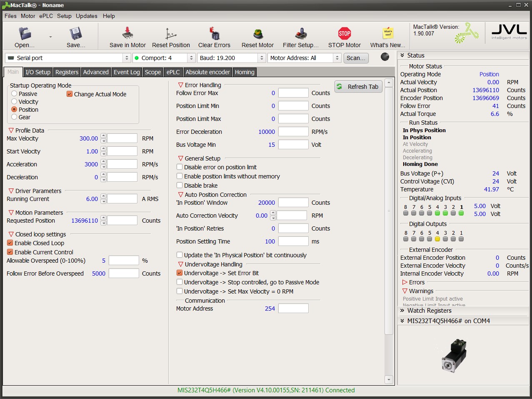Collapse the Warnings section
Viewport: 532px width, 399px height.
tap(405, 291)
